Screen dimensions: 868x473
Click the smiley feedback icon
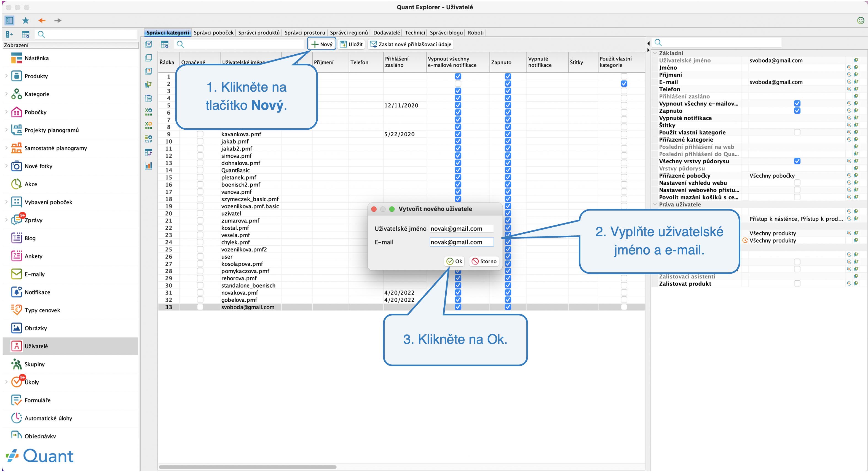pyautogui.click(x=860, y=21)
